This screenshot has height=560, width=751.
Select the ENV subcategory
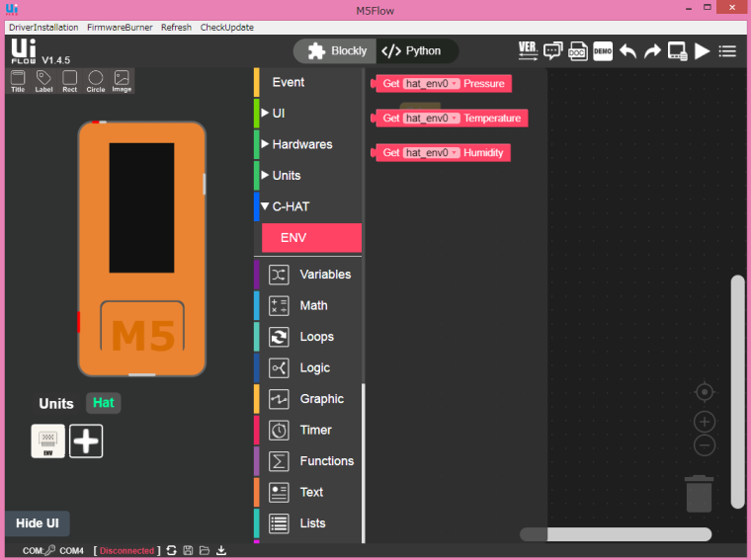(311, 237)
